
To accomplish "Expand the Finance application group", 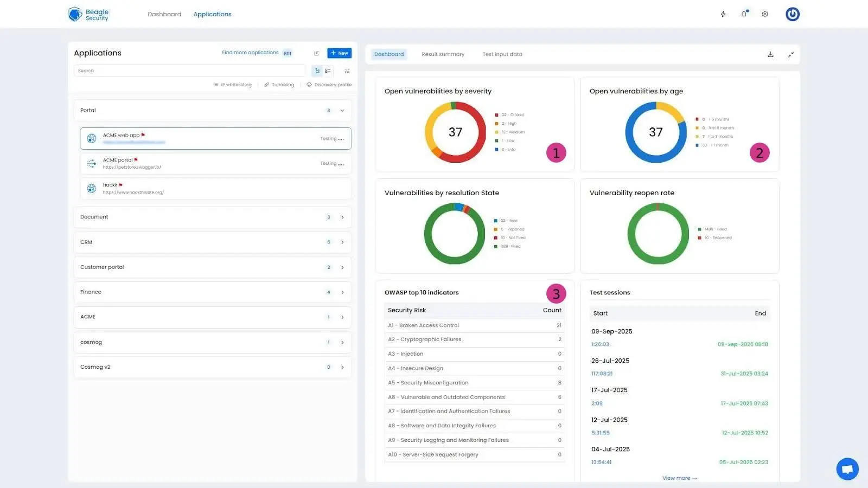I will pos(342,292).
